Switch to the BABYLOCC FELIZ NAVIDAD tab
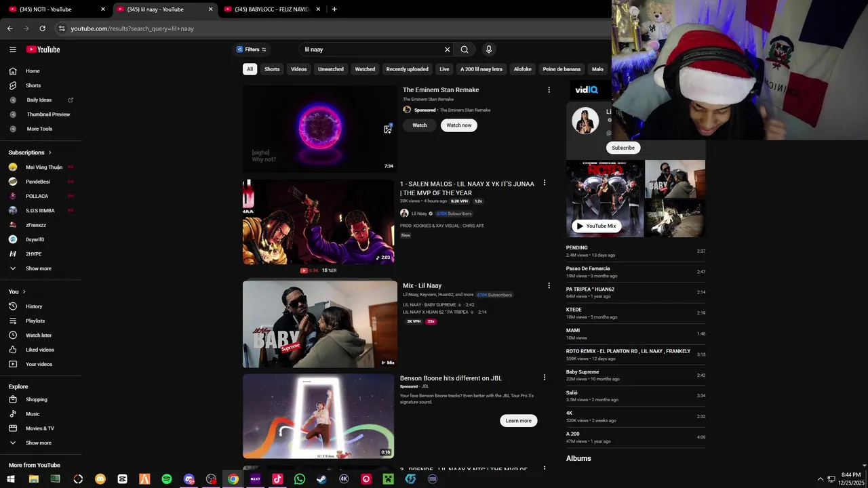This screenshot has height=488, width=868. point(271,9)
